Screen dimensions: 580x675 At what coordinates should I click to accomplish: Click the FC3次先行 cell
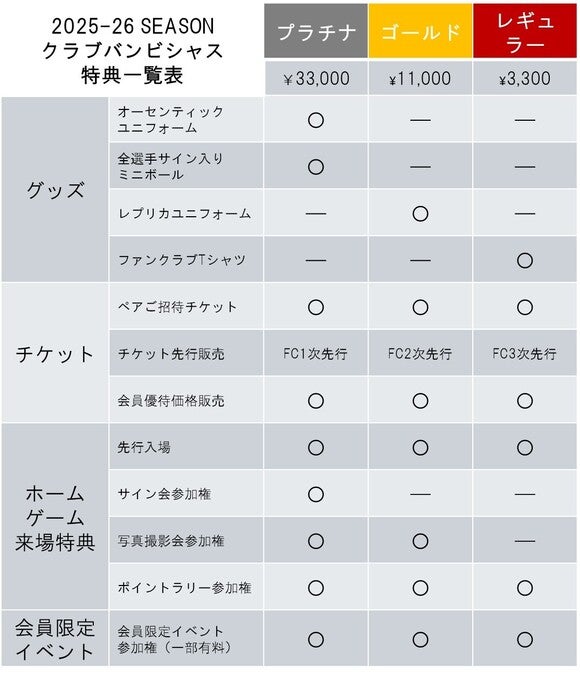pyautogui.click(x=524, y=353)
